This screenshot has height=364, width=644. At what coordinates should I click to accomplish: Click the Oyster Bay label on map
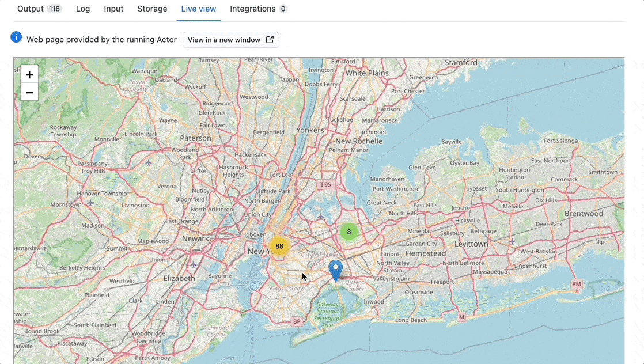click(x=464, y=163)
